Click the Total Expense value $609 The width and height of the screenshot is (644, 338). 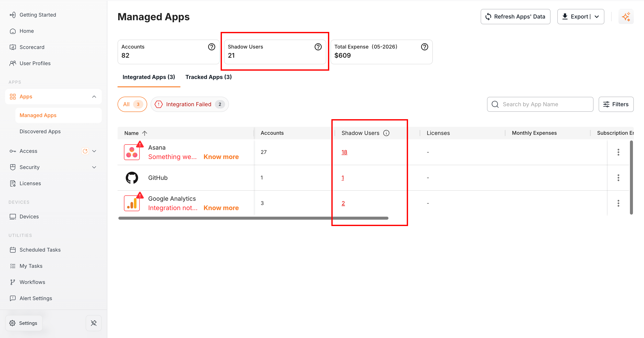point(342,56)
